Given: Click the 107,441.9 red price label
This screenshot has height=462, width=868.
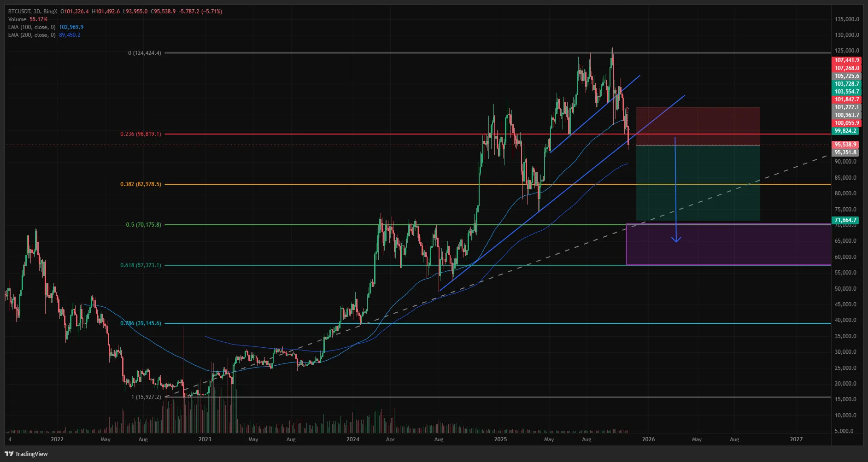Looking at the screenshot, I should tap(847, 60).
